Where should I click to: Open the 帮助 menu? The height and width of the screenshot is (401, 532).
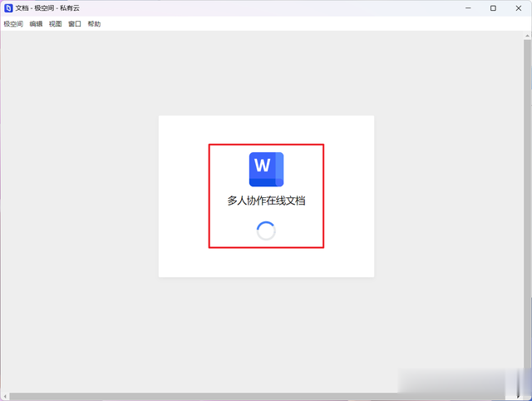[94, 24]
